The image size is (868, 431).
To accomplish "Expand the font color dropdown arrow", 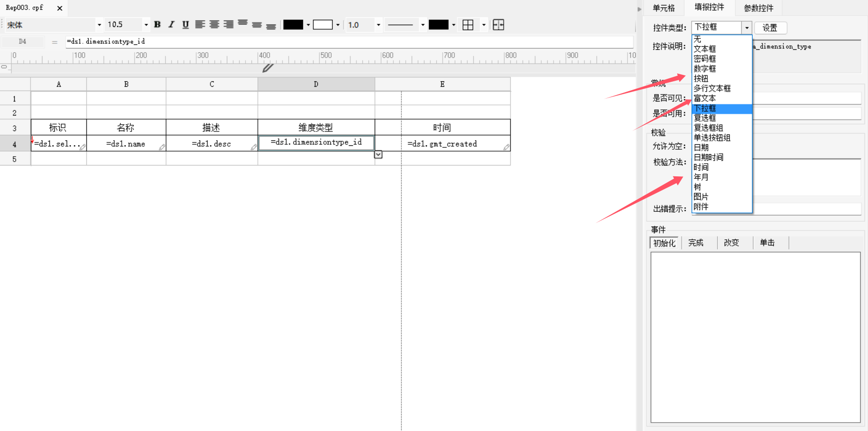I will 308,25.
